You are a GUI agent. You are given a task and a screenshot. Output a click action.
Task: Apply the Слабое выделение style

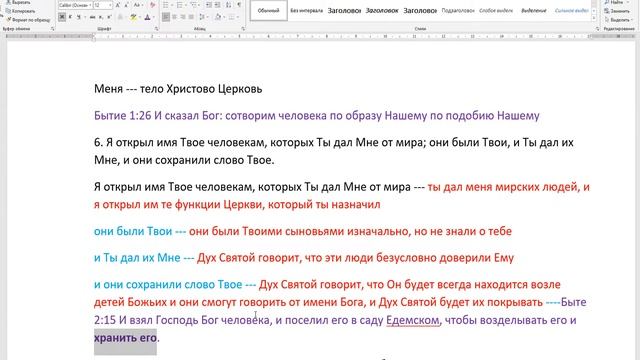(496, 11)
